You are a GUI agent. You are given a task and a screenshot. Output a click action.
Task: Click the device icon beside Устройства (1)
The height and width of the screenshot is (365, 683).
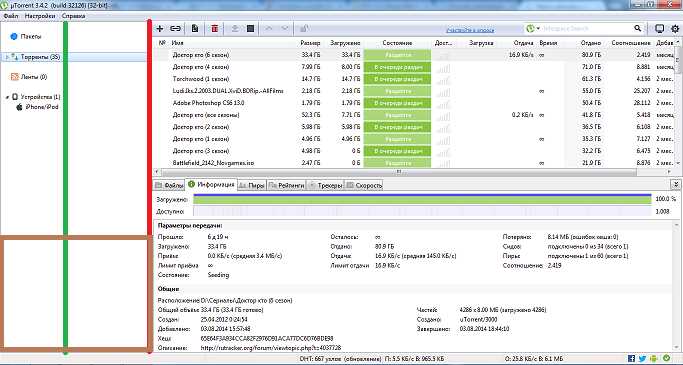pyautogui.click(x=15, y=97)
